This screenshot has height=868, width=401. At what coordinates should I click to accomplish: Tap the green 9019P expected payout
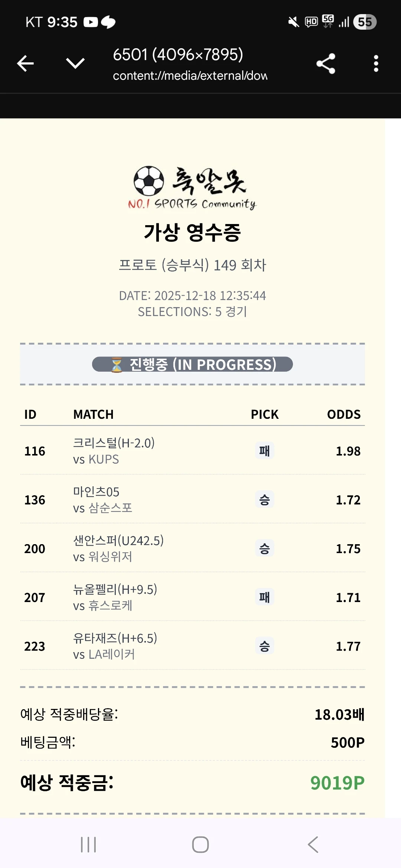tap(337, 783)
